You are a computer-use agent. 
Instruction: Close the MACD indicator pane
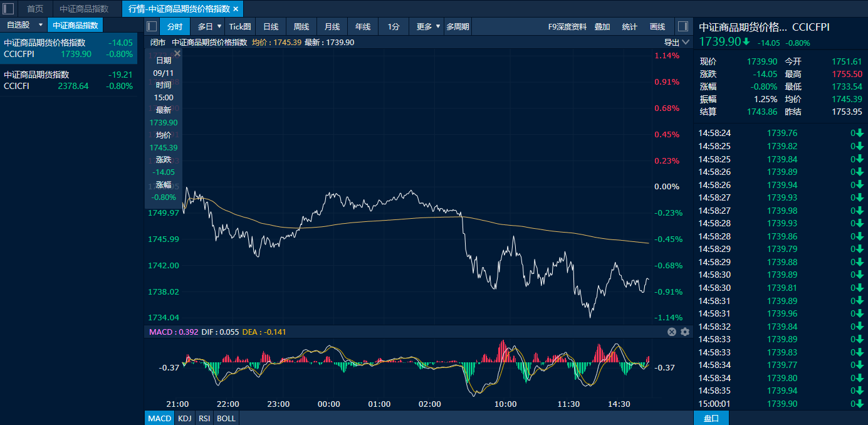672,332
